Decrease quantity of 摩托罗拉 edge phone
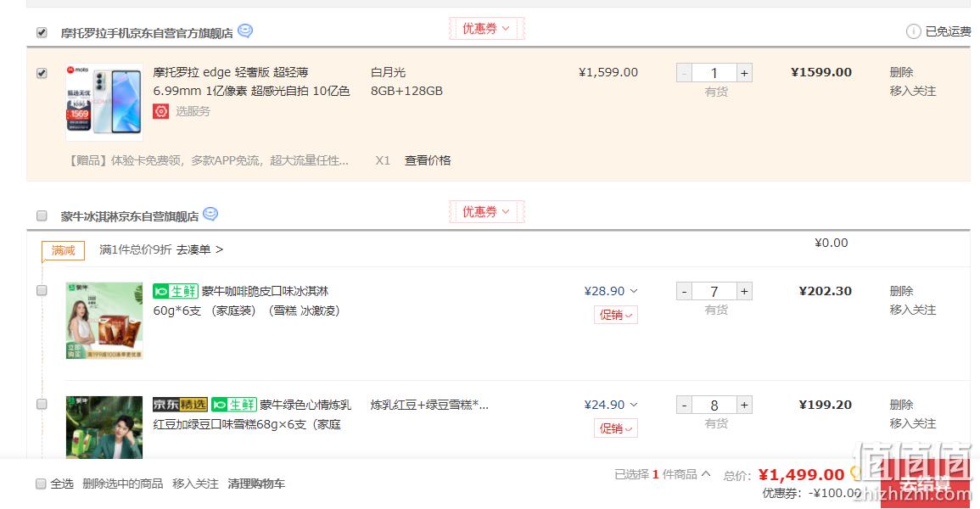The width and height of the screenshot is (980, 509). click(685, 73)
